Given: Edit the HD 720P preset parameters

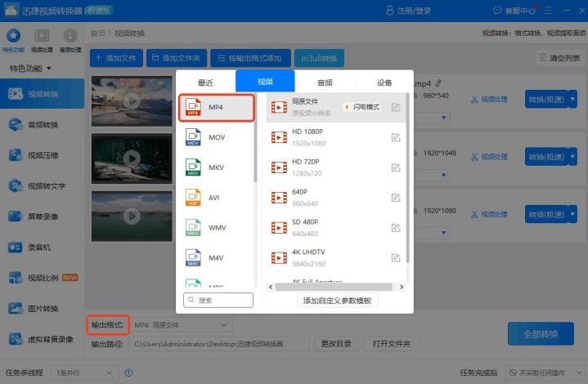Looking at the screenshot, I should point(396,167).
